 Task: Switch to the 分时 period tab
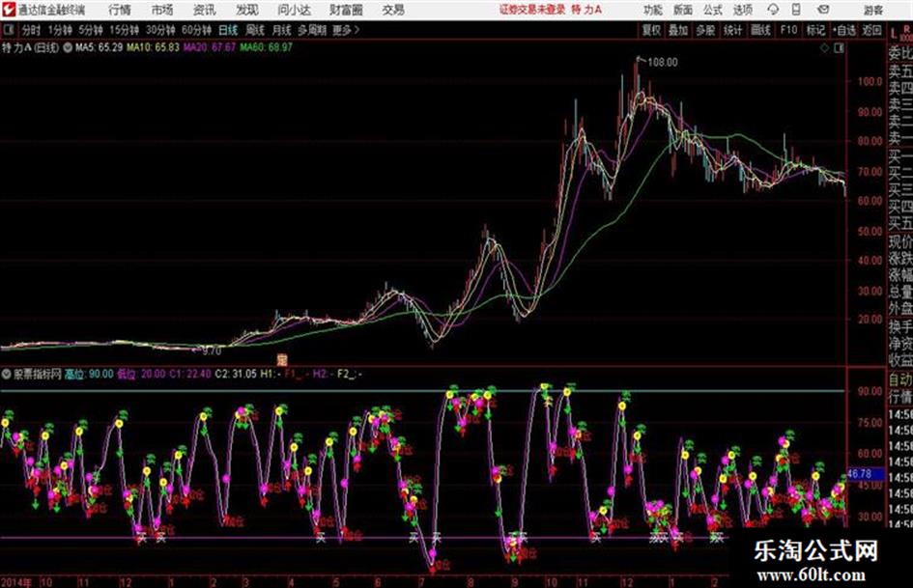click(x=31, y=30)
